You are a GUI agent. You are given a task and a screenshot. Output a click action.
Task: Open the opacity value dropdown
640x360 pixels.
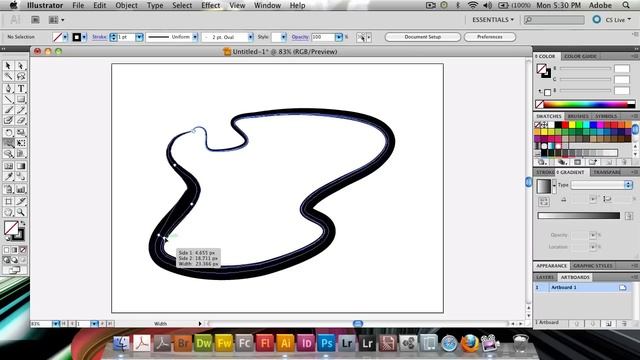(338, 37)
